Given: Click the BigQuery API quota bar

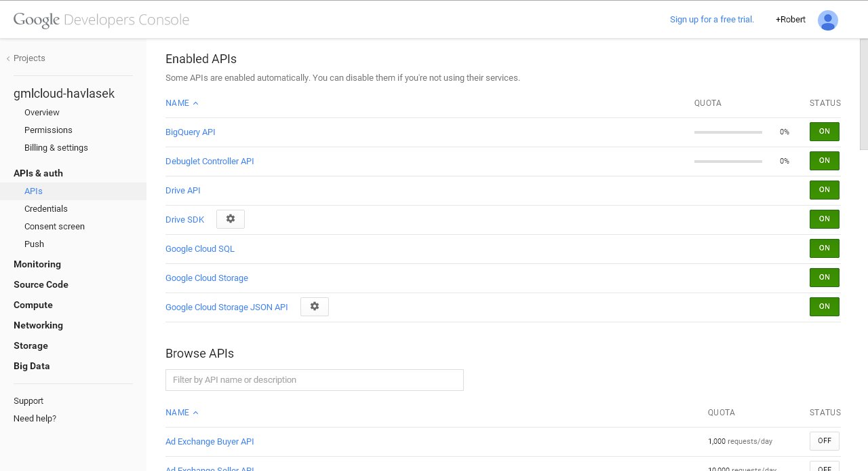Looking at the screenshot, I should pos(728,132).
